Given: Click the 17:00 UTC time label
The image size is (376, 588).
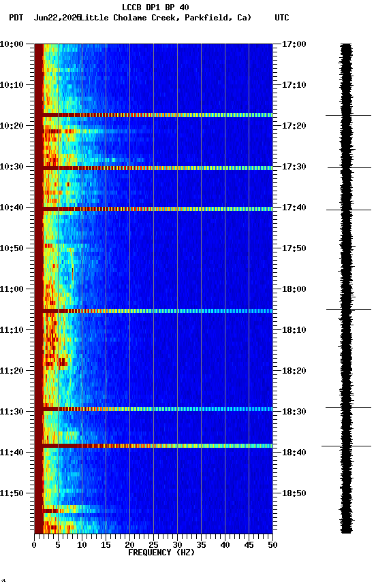Looking at the screenshot, I should tap(294, 44).
